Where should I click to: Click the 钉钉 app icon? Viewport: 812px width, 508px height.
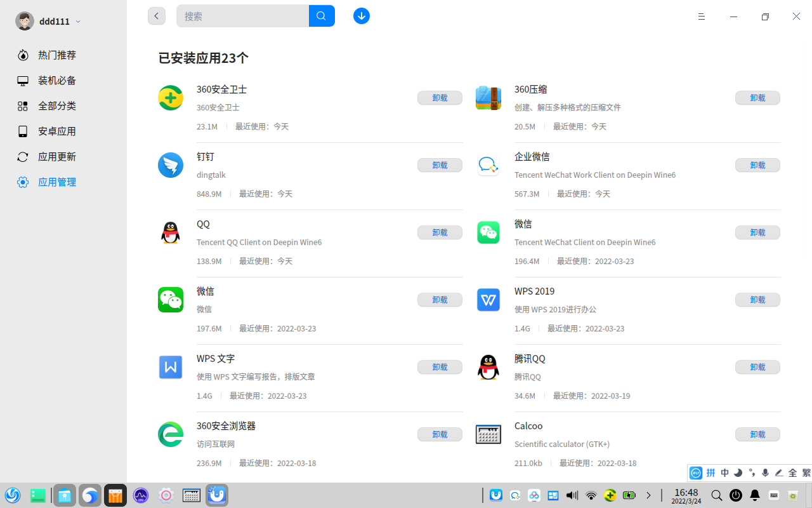[171, 165]
